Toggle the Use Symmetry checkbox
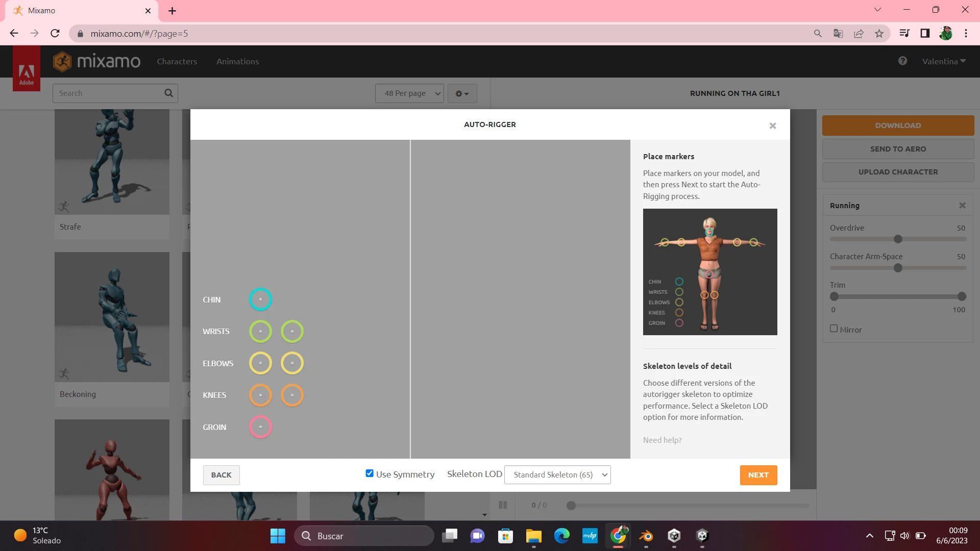Screen dimensions: 980x551 pyautogui.click(x=370, y=473)
